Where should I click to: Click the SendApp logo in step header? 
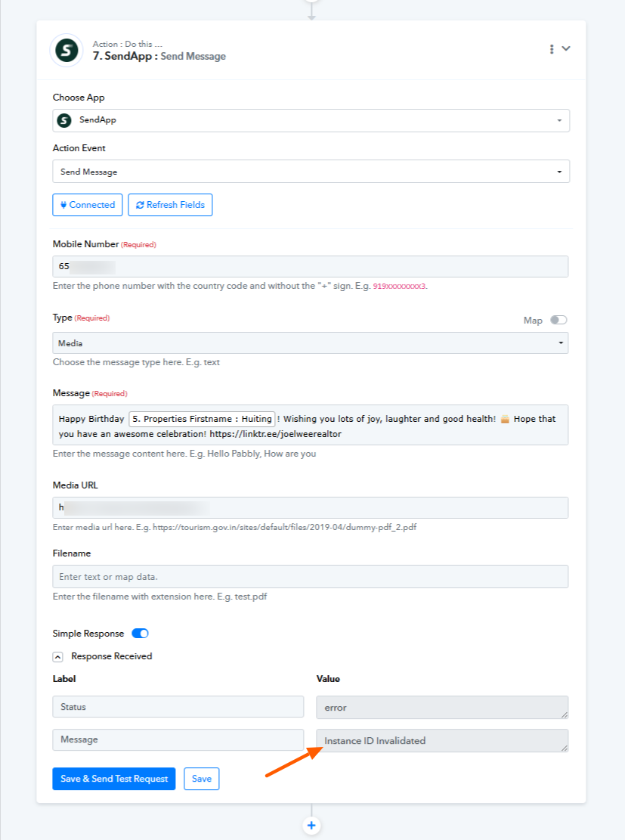[67, 51]
